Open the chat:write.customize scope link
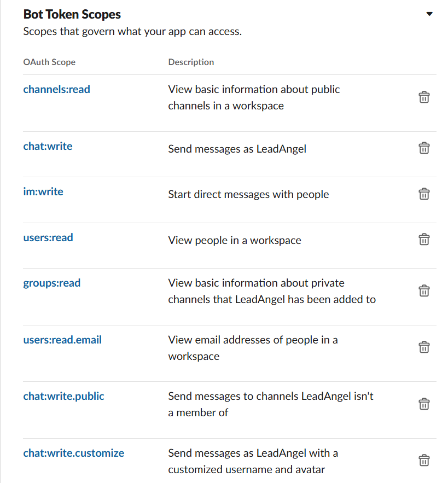Screen dimensions: 448x483 tap(73, 453)
